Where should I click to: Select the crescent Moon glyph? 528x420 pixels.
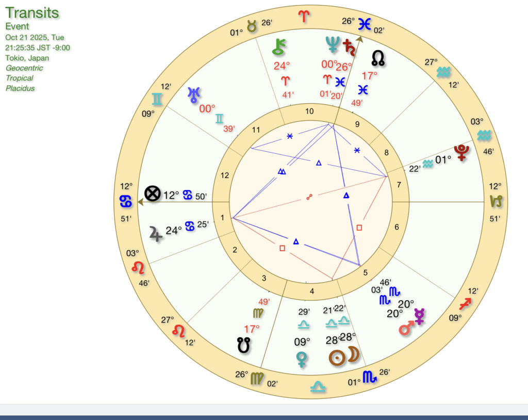pyautogui.click(x=353, y=355)
